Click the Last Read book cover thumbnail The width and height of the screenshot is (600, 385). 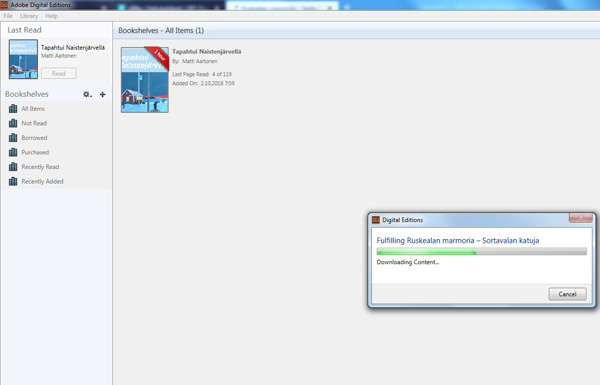pyautogui.click(x=23, y=59)
